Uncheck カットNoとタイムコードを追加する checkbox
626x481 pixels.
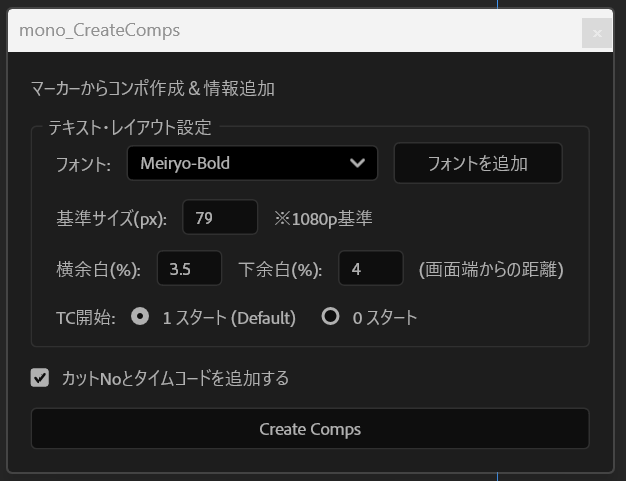click(x=40, y=378)
